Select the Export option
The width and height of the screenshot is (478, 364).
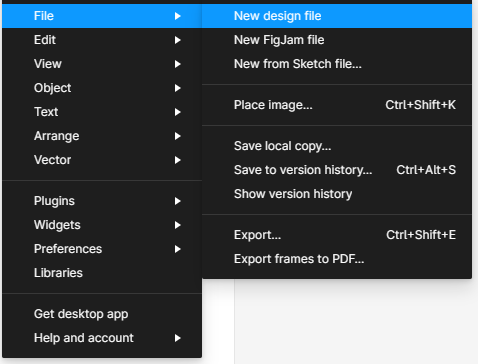(337, 235)
